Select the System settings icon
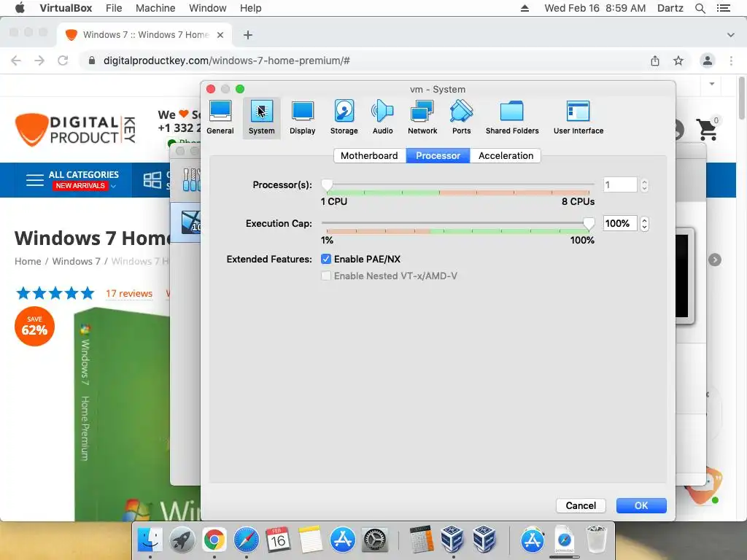This screenshot has height=560, width=747. coord(262,117)
